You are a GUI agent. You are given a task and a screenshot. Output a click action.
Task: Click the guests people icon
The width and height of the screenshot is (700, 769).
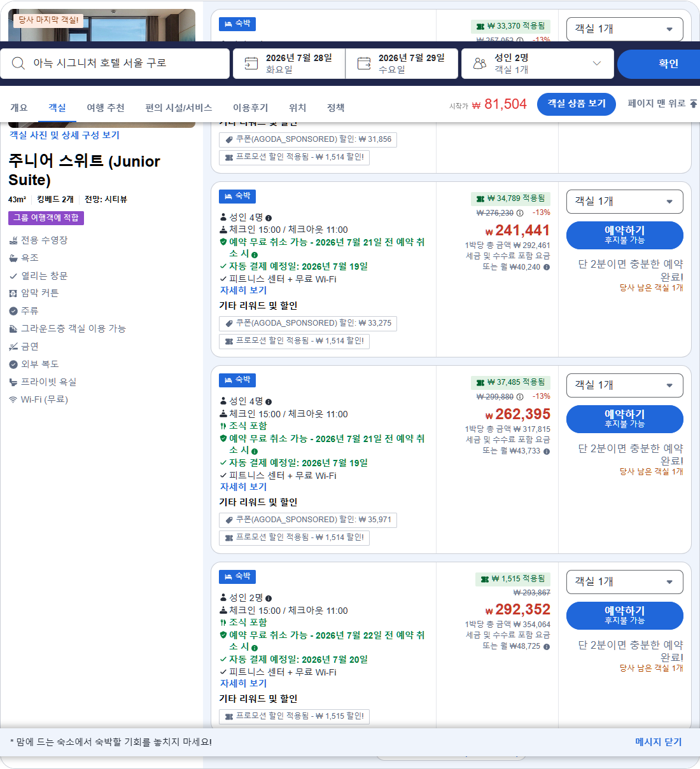click(x=480, y=63)
